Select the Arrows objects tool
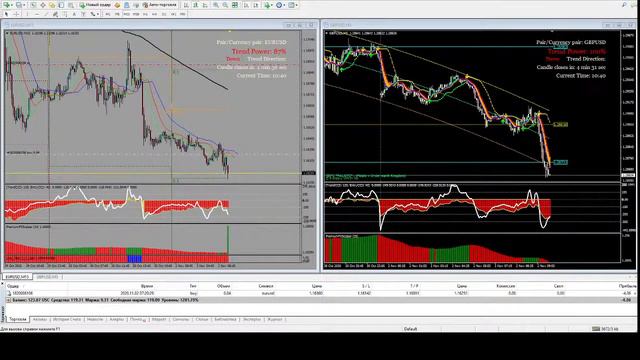This screenshot has height=360, width=640. click(93, 14)
